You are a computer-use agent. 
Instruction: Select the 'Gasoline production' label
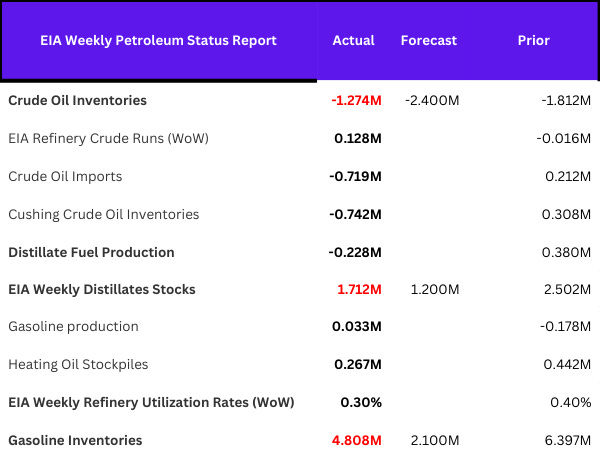point(73,326)
